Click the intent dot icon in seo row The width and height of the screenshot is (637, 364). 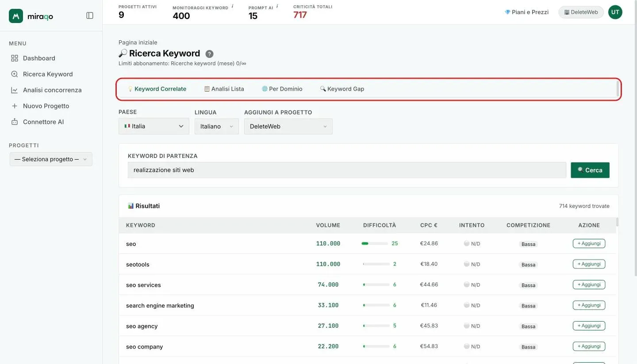466,243
